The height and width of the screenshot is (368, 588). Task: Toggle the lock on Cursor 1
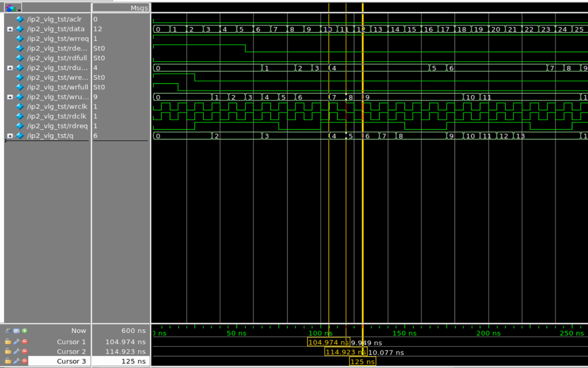pyautogui.click(x=8, y=342)
